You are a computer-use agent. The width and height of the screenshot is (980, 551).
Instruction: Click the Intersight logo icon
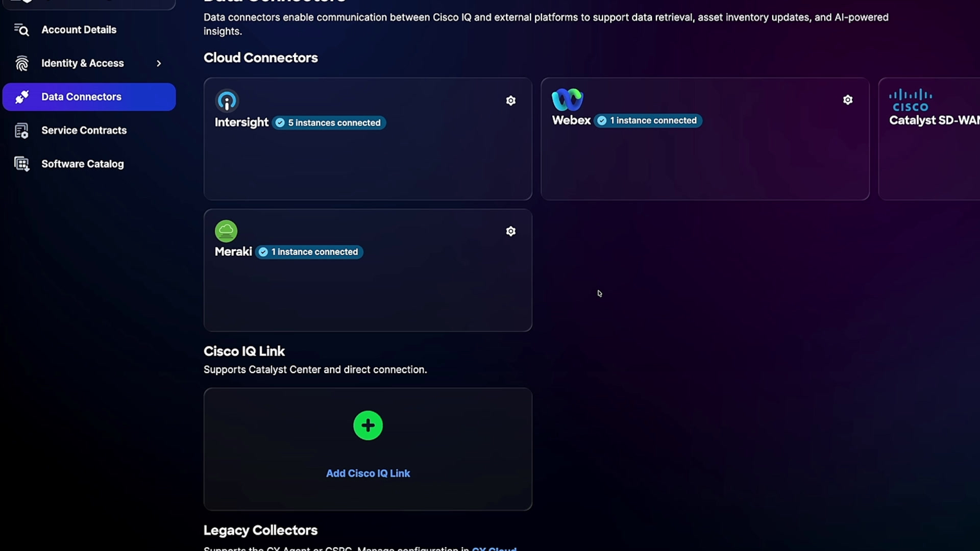click(227, 101)
